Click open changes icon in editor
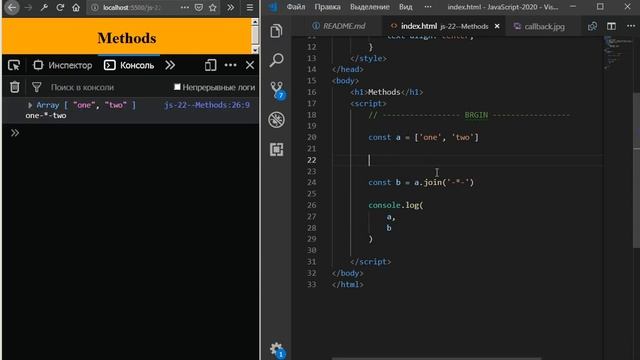This screenshot has height=360, width=640. click(x=592, y=26)
